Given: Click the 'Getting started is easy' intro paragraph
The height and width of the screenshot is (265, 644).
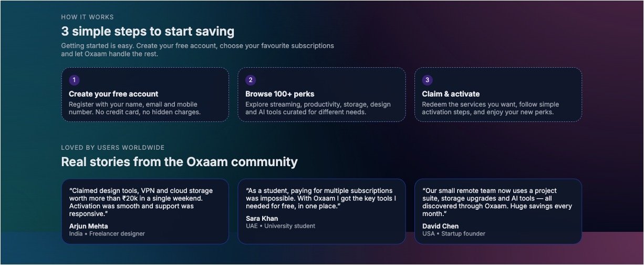Looking at the screenshot, I should click(x=197, y=49).
